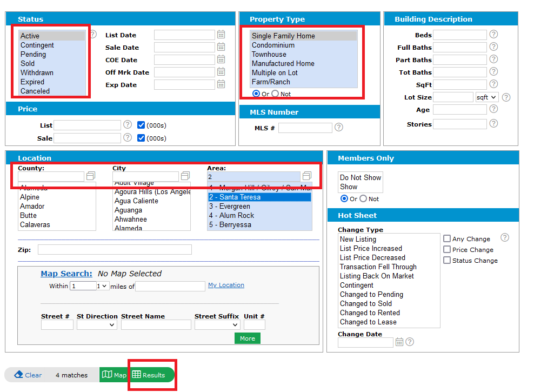Open the Sale Date calendar picker
The image size is (534, 392).
point(221,47)
